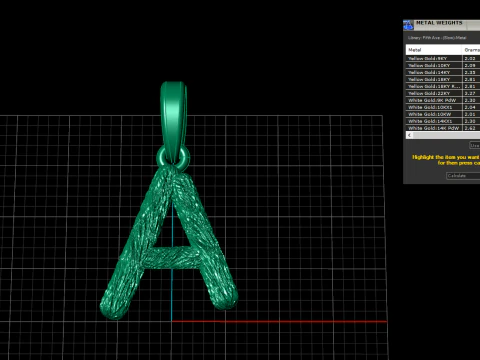Select the White Gold:10KX1 row
The height and width of the screenshot is (360, 480).
[x=443, y=107]
